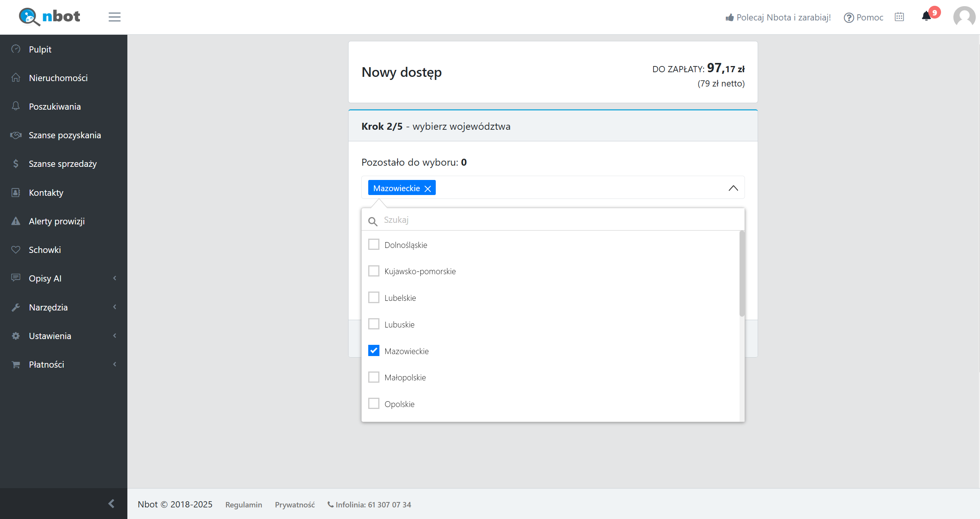Uncheck the Mazowieckie checkbox
The height and width of the screenshot is (519, 980).
374,351
